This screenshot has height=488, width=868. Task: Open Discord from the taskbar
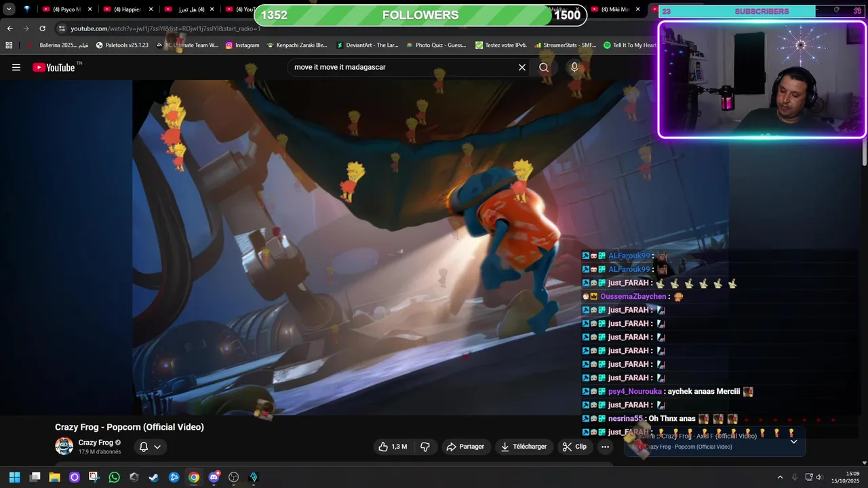pos(214,477)
